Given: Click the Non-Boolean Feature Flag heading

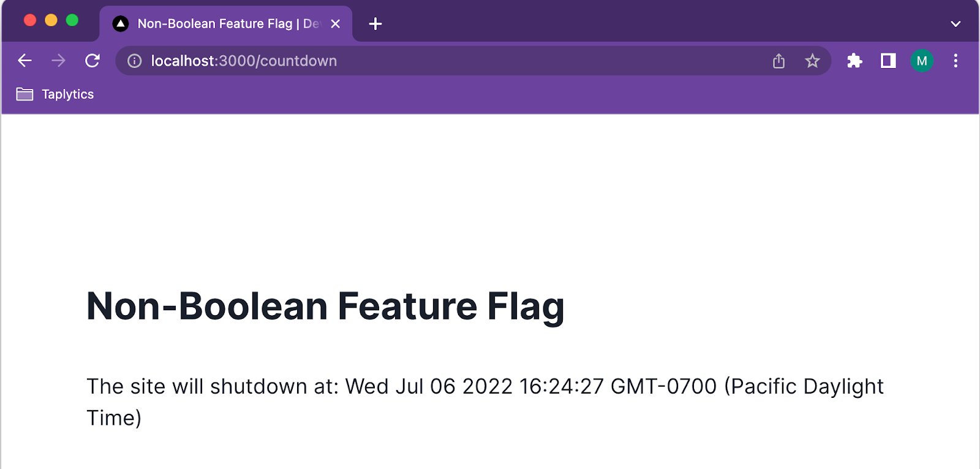Looking at the screenshot, I should click(326, 305).
